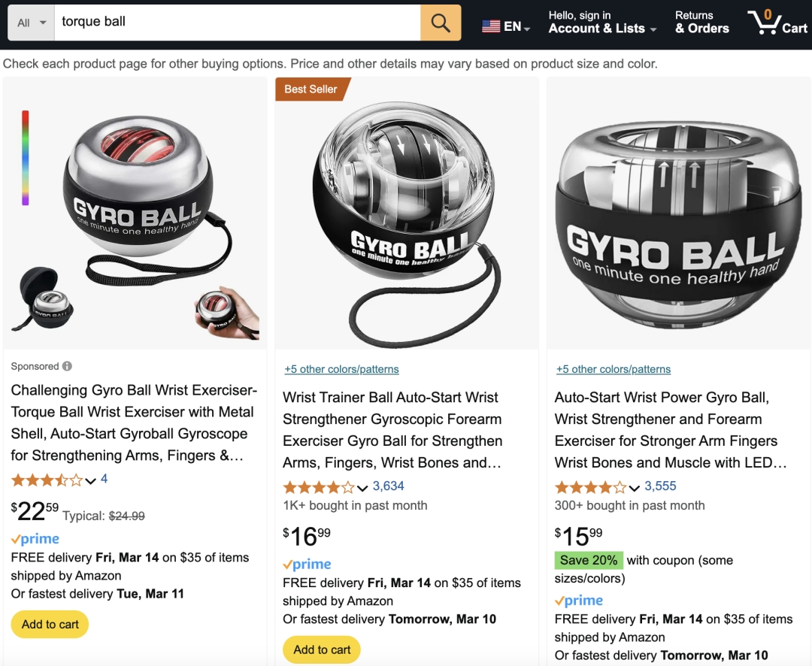Click the US flag language icon
812x666 pixels.
(x=491, y=26)
